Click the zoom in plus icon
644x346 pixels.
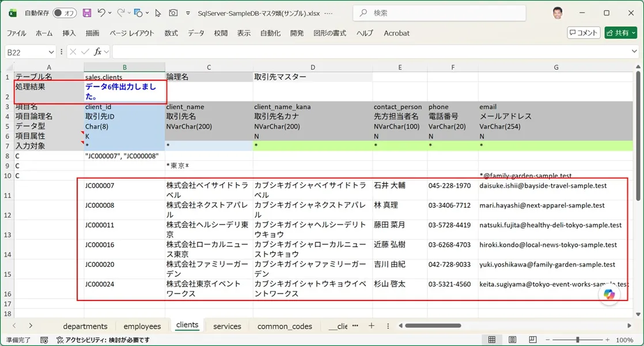pyautogui.click(x=608, y=340)
